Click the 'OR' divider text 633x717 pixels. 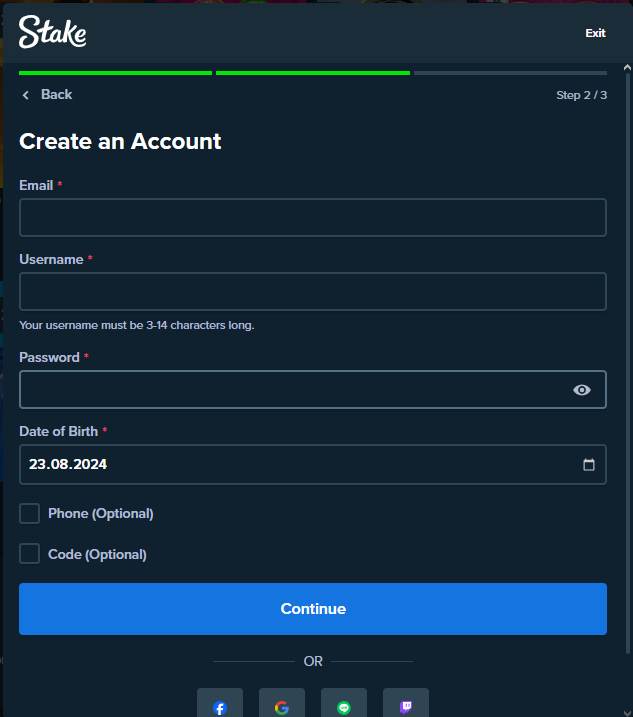pyautogui.click(x=313, y=661)
